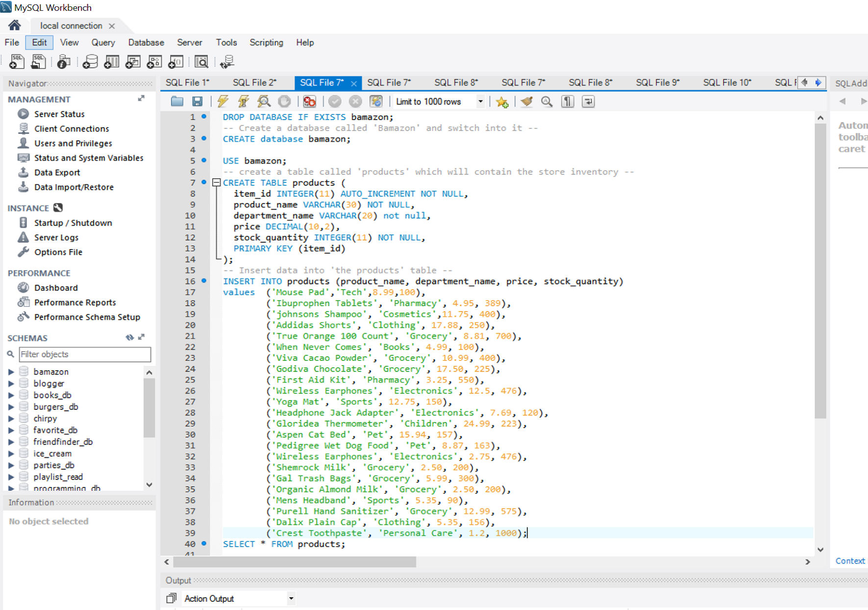Open Data Export
The width and height of the screenshot is (868, 610).
(57, 173)
